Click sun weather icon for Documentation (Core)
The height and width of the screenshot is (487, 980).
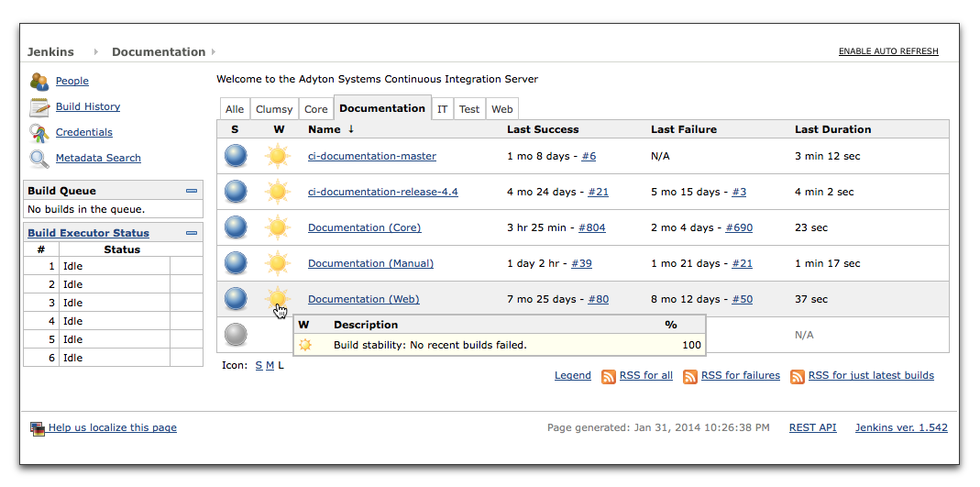(278, 227)
